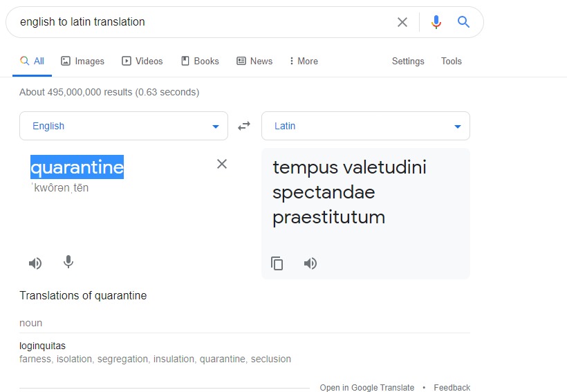This screenshot has height=392, width=567.
Task: Listen to the Latin translation audio
Action: click(310, 263)
